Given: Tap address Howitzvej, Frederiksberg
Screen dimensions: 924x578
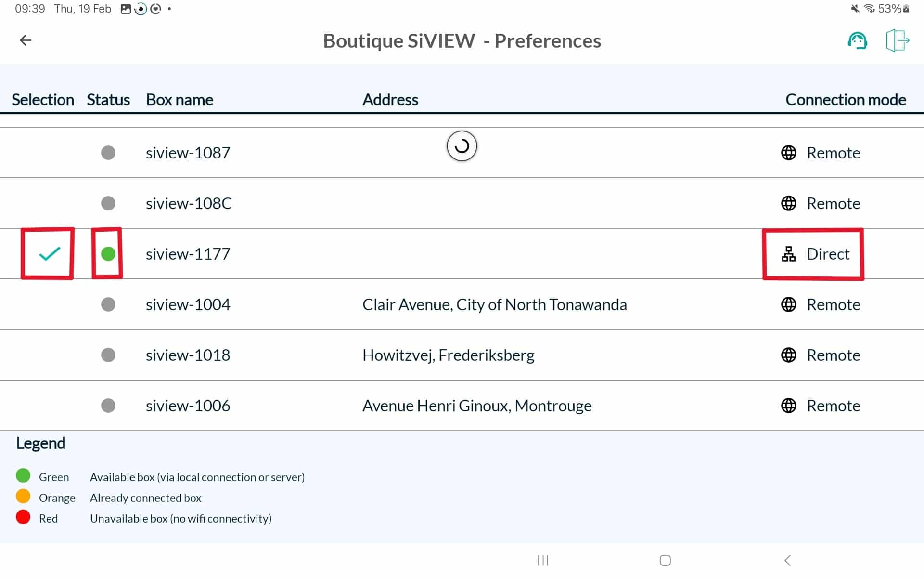Looking at the screenshot, I should click(x=448, y=355).
